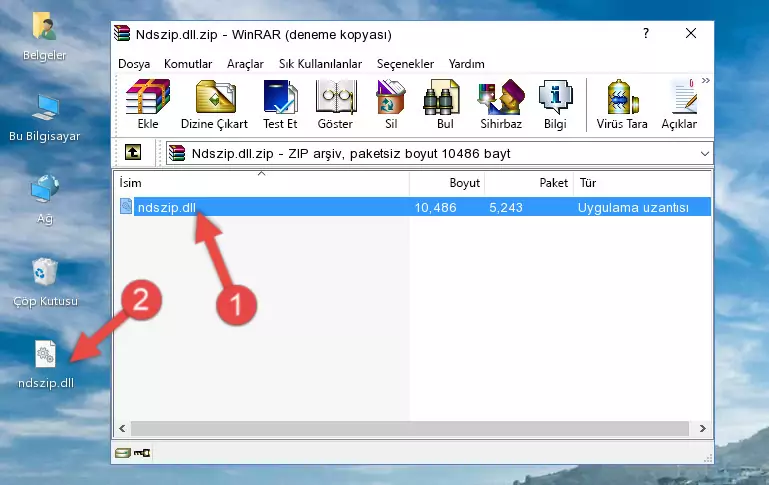This screenshot has width=769, height=485.
Task: Click the Uygulama uzantısı type cell
Action: pyautogui.click(x=633, y=207)
